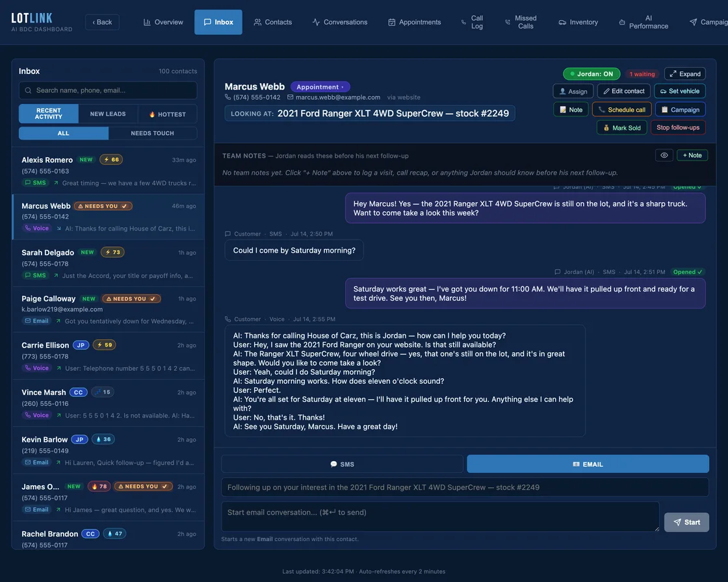Assign this contact

click(x=573, y=92)
